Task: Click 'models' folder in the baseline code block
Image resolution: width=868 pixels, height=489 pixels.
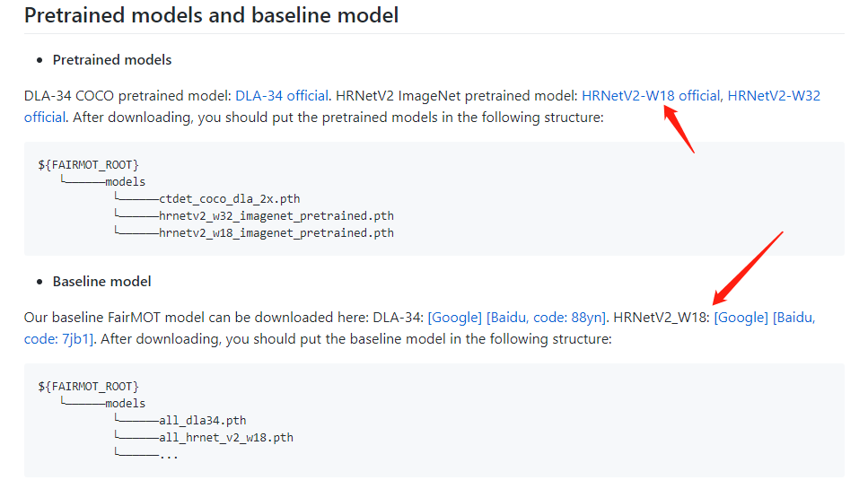Action: tap(125, 404)
